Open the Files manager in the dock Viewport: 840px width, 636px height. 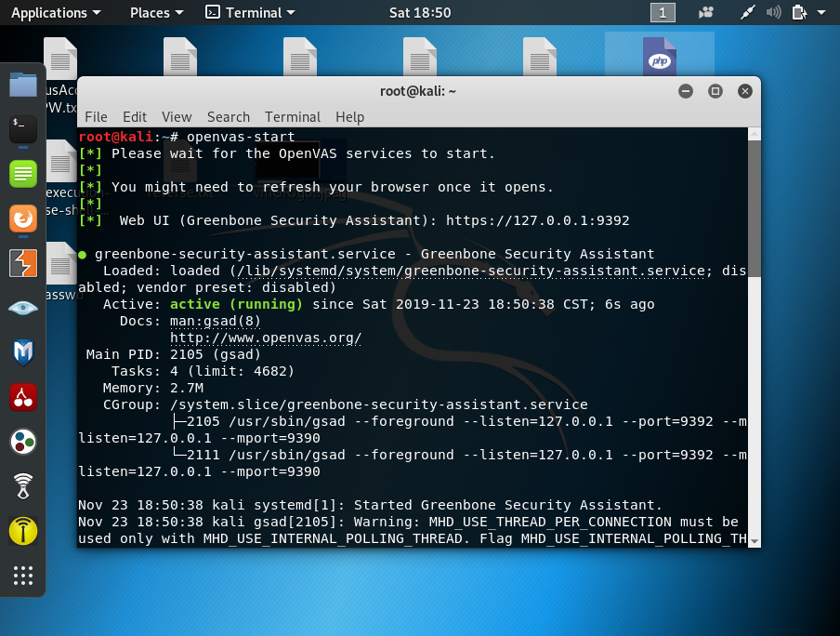tap(23, 86)
